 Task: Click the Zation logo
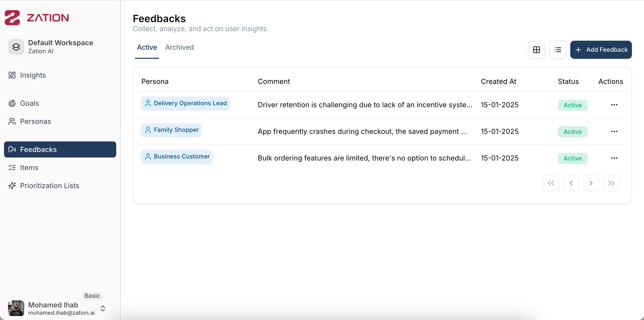tap(37, 18)
